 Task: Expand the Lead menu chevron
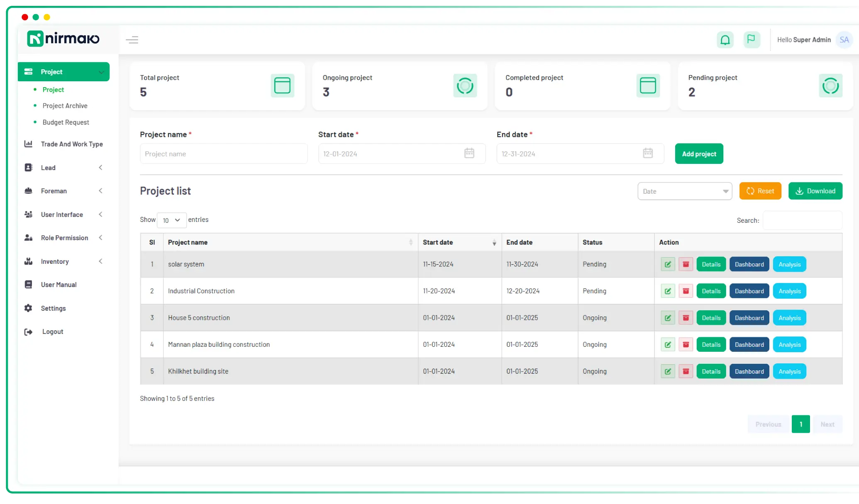pos(100,168)
